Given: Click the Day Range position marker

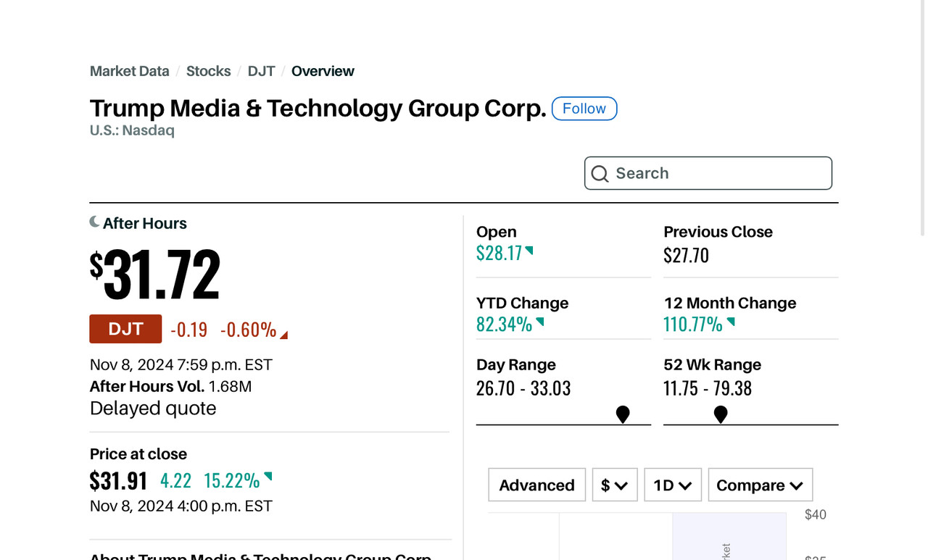Looking at the screenshot, I should [623, 414].
